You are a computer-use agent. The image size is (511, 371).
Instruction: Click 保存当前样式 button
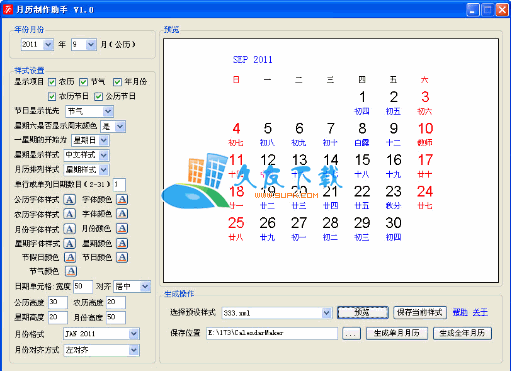pyautogui.click(x=419, y=313)
